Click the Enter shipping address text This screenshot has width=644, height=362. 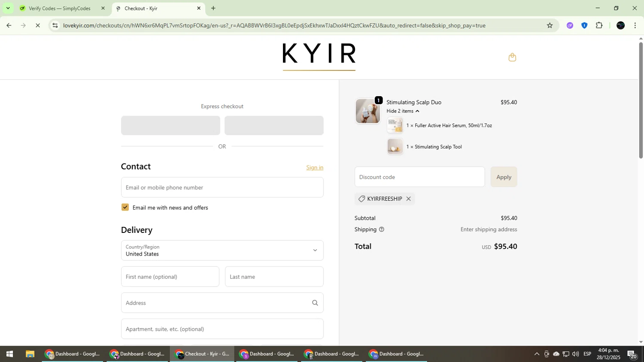489,229
